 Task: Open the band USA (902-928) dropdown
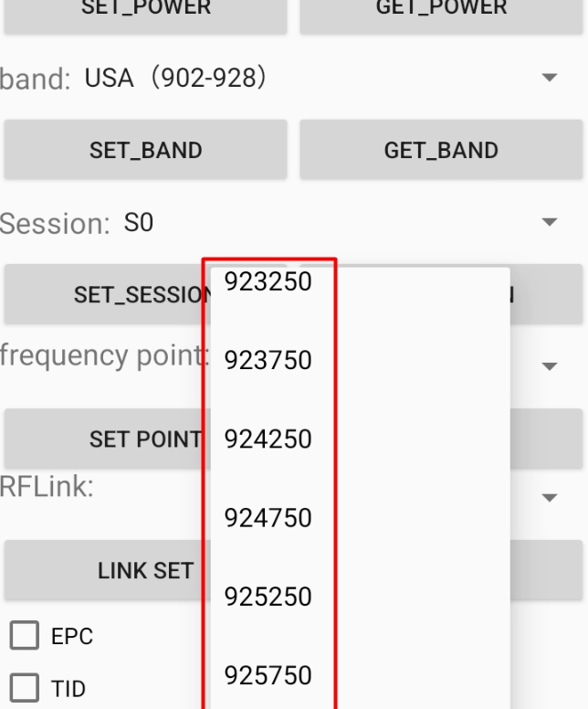(x=310, y=79)
